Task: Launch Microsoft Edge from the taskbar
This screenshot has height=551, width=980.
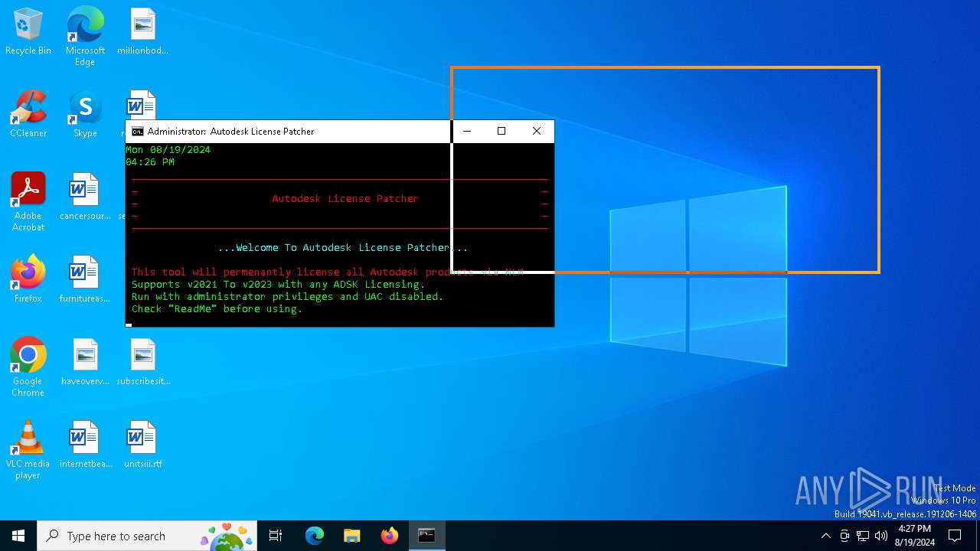Action: tap(315, 536)
